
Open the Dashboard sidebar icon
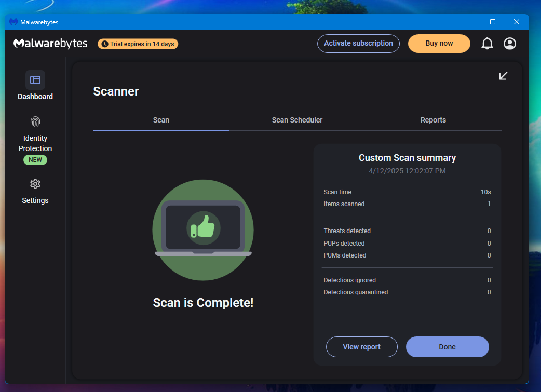35,80
